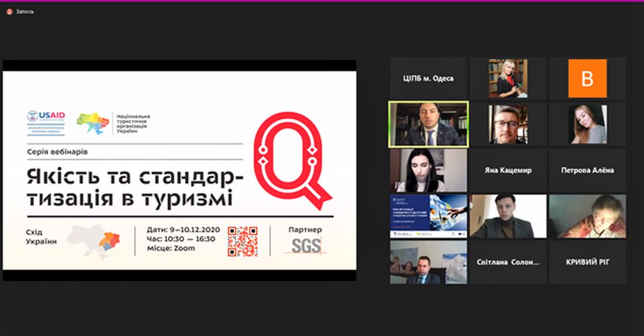
Task: Click the SGS partner logo
Action: 306,246
